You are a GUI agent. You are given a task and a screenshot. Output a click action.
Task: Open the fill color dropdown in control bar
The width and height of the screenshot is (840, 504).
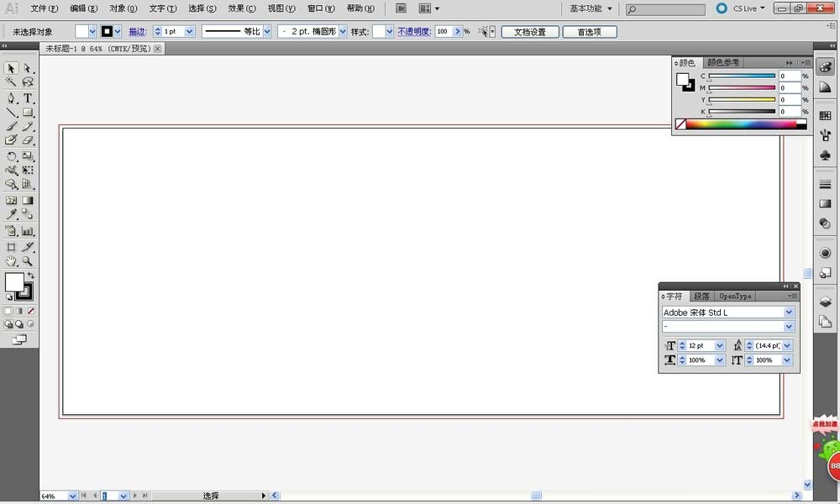(x=92, y=32)
